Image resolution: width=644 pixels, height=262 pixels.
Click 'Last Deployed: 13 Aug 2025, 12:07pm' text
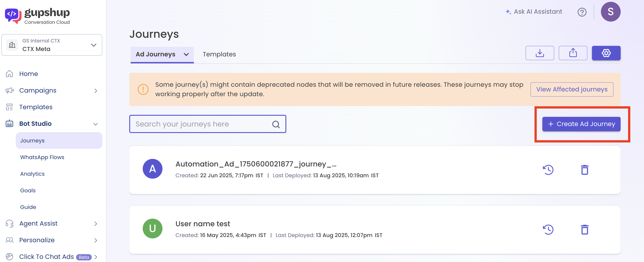pos(324,235)
